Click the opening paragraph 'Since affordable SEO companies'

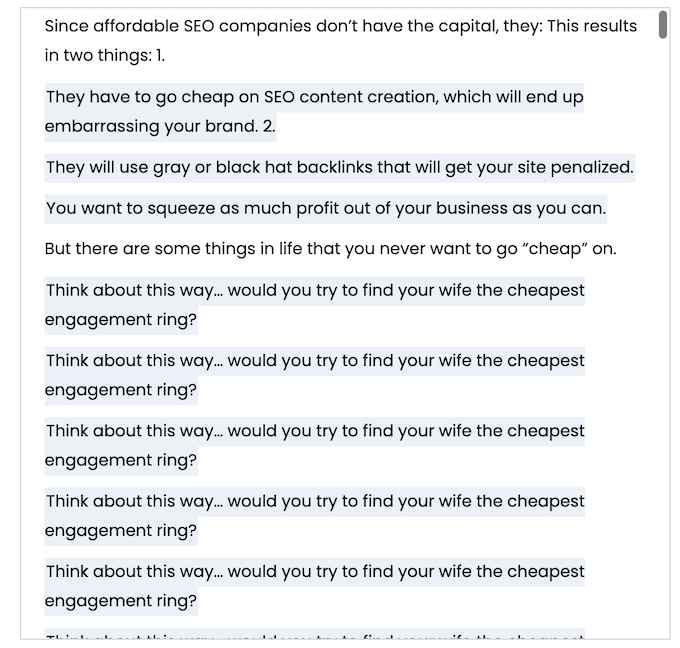click(340, 41)
